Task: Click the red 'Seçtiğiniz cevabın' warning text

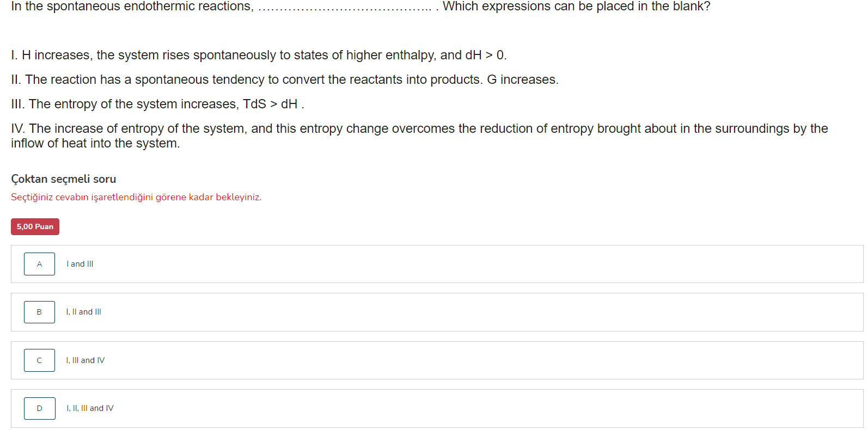Action: click(136, 197)
